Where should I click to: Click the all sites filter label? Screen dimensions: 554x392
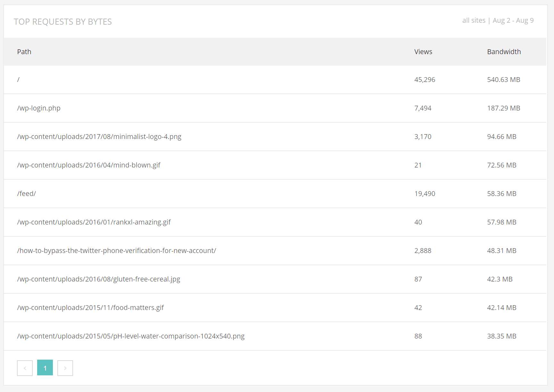click(x=474, y=20)
